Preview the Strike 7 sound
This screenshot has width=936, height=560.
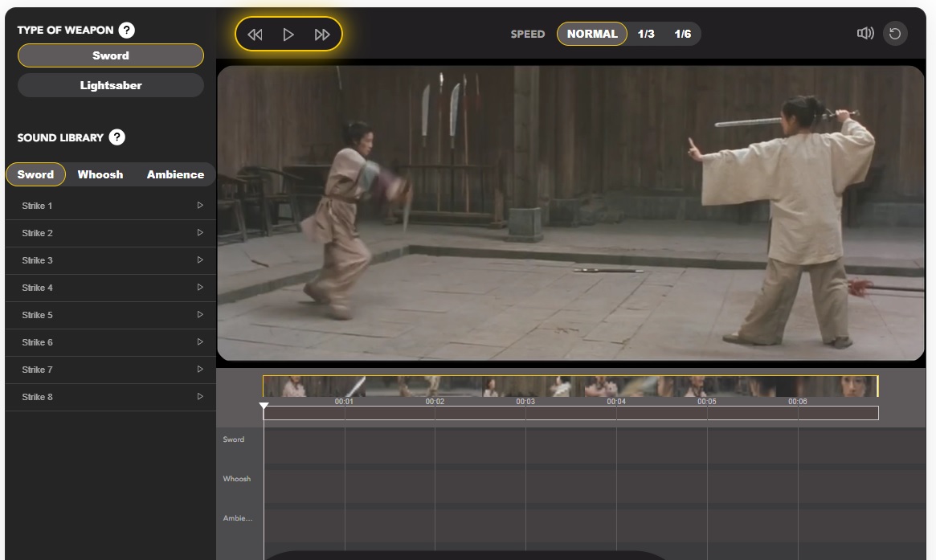coord(199,369)
